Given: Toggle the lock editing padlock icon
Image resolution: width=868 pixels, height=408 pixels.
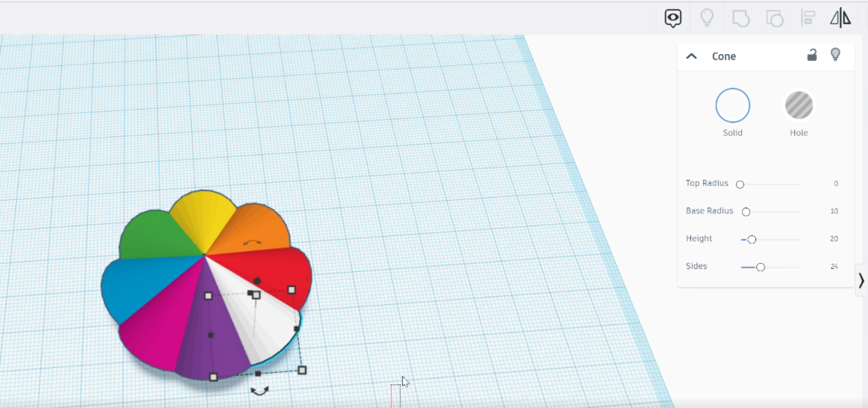Looking at the screenshot, I should (812, 55).
